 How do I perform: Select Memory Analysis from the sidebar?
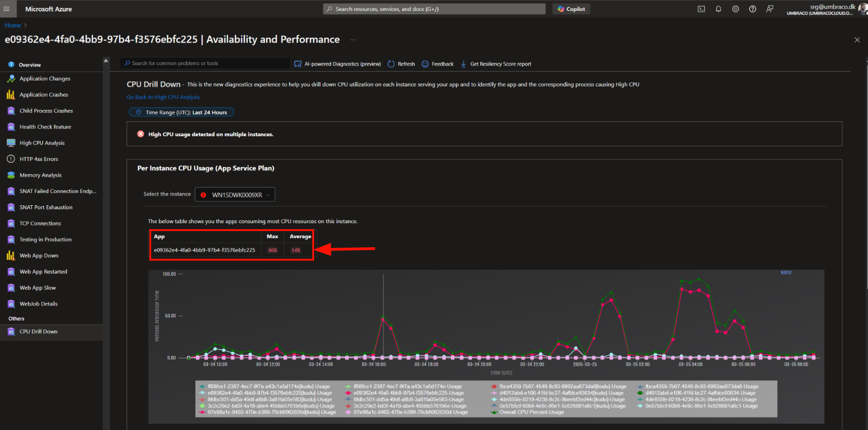pyautogui.click(x=40, y=175)
